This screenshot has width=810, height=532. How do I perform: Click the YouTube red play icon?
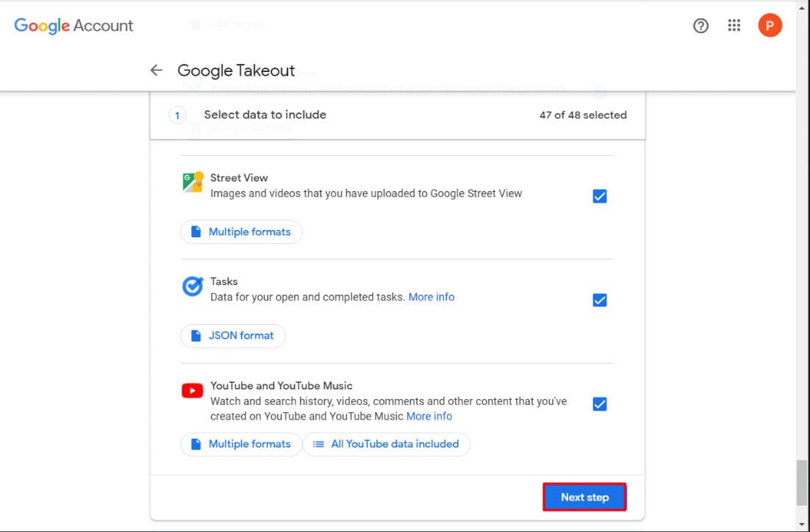click(192, 390)
